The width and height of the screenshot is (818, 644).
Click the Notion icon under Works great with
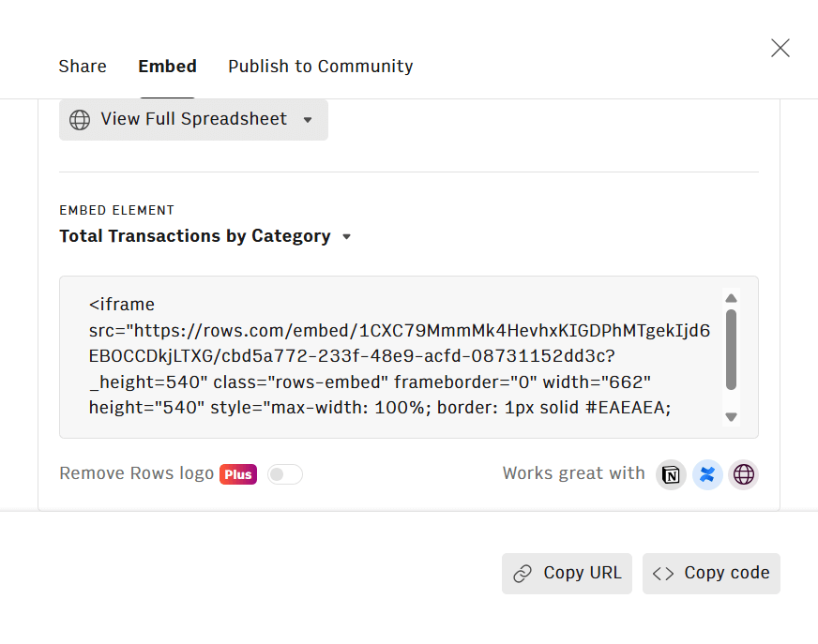[x=671, y=474]
